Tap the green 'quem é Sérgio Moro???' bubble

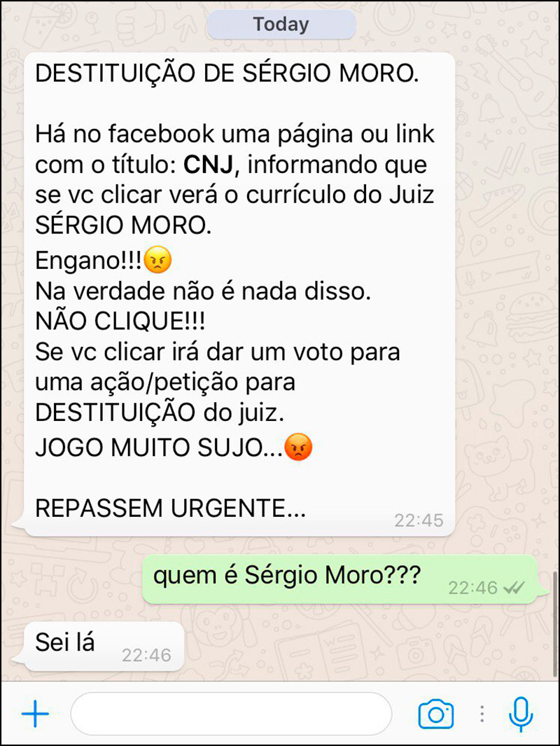pyautogui.click(x=340, y=579)
